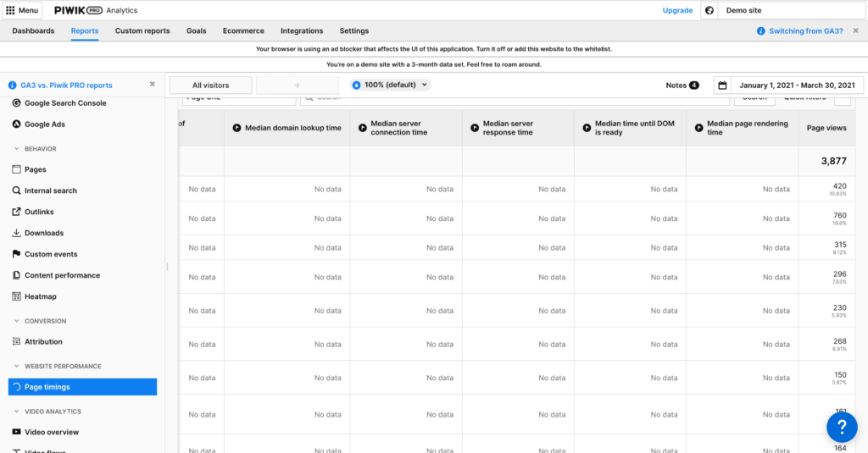This screenshot has width=868, height=453.
Task: Select the Custom events flag icon
Action: (17, 254)
